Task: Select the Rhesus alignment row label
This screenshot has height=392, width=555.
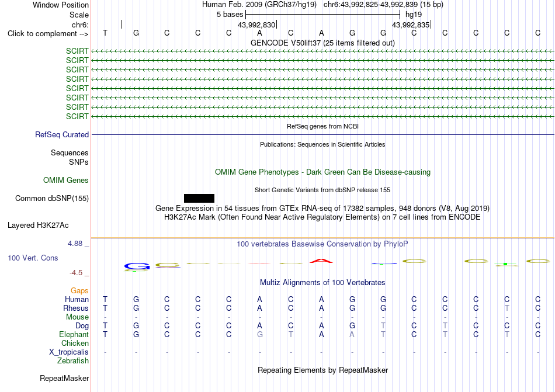Action: 76,308
